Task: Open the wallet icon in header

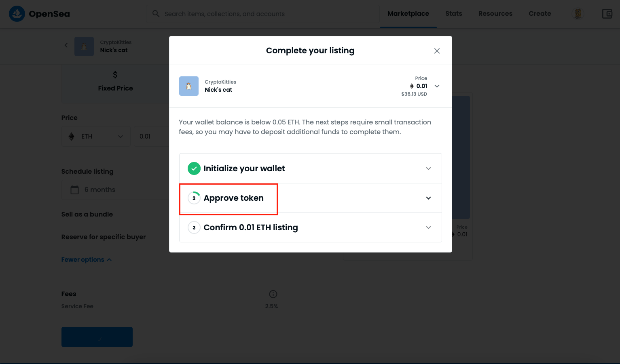Action: (607, 14)
